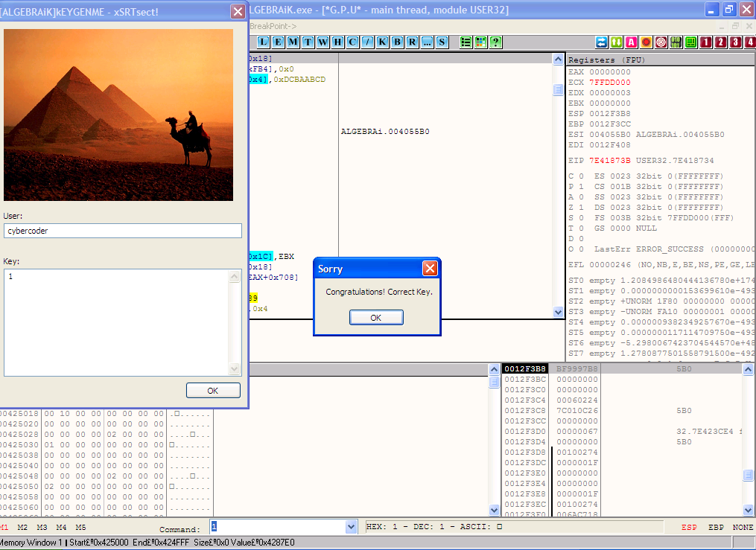Open the Log window with L button
756x550 pixels.
(262, 42)
